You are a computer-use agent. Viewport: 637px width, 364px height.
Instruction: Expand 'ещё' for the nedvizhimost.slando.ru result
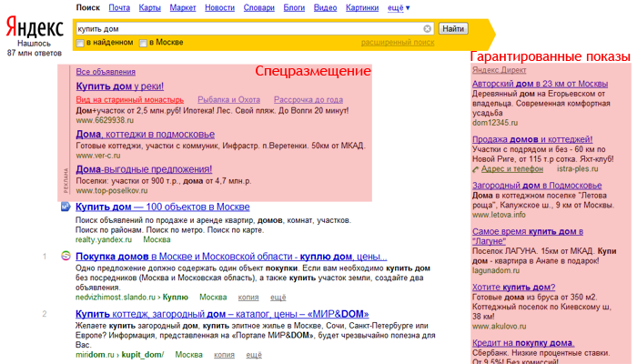(278, 298)
